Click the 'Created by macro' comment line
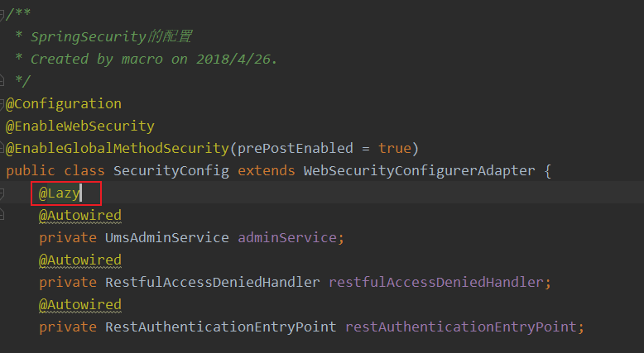The height and width of the screenshot is (353, 644). tap(147, 60)
